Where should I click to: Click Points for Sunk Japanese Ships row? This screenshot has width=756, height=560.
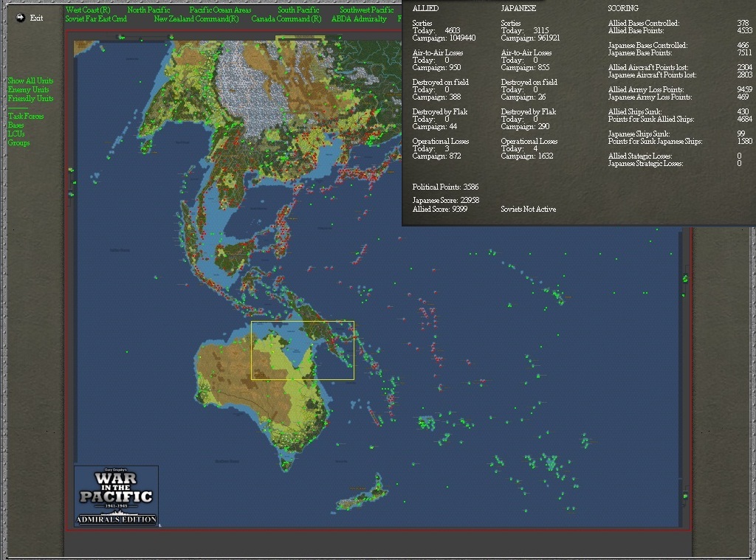click(680, 141)
